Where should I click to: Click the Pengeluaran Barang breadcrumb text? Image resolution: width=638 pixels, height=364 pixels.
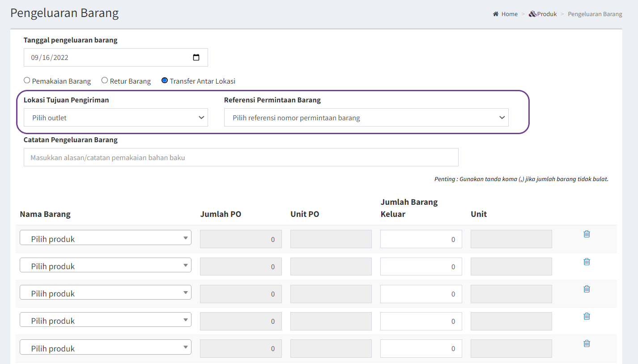[595, 14]
